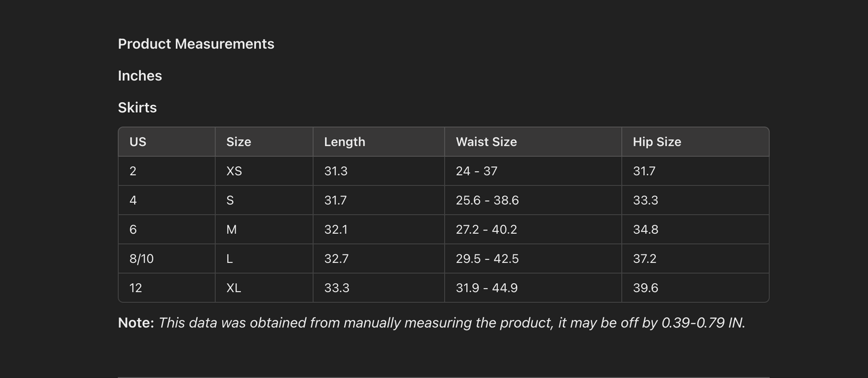Screen dimensions: 868x378
Task: Click the Waist Size column header
Action: pyautogui.click(x=486, y=142)
